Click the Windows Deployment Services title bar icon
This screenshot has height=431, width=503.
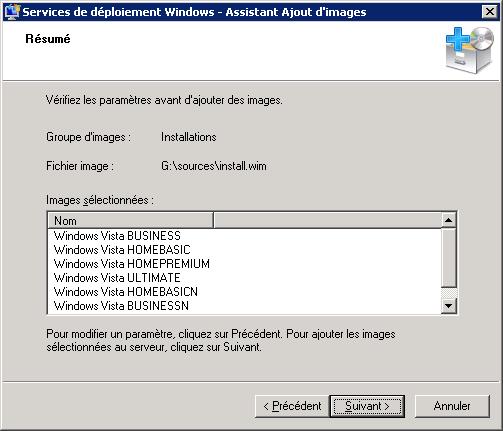pyautogui.click(x=12, y=12)
